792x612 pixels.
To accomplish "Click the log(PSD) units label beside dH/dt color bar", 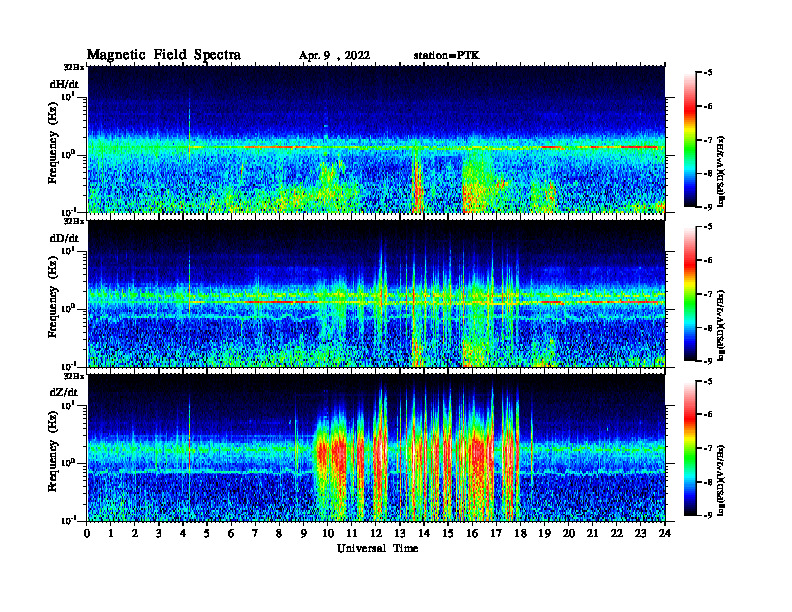I will pyautogui.click(x=722, y=172).
